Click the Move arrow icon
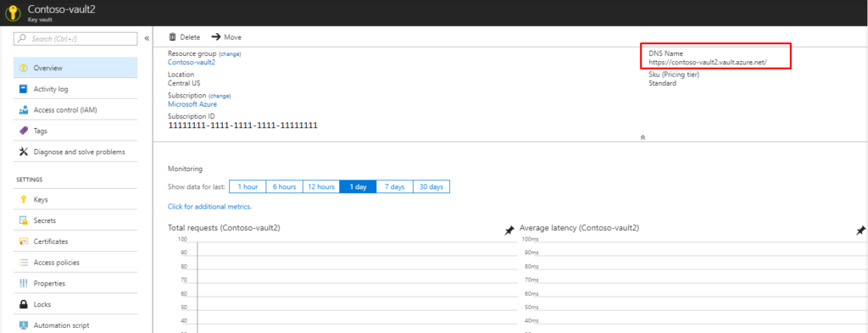The image size is (868, 333). click(x=216, y=37)
